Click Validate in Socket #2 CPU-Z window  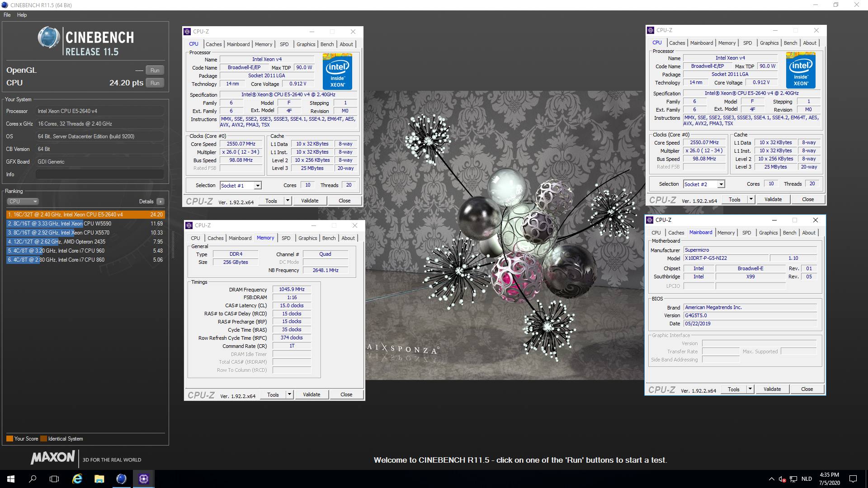773,200
